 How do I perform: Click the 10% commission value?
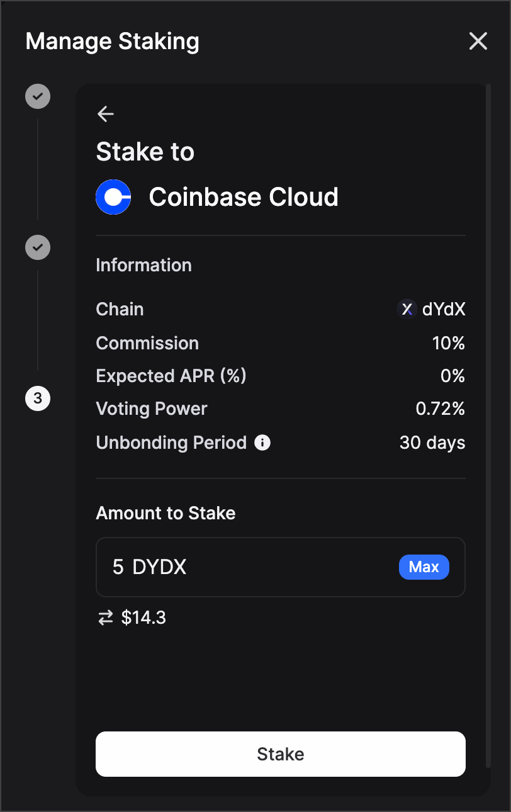tap(449, 343)
